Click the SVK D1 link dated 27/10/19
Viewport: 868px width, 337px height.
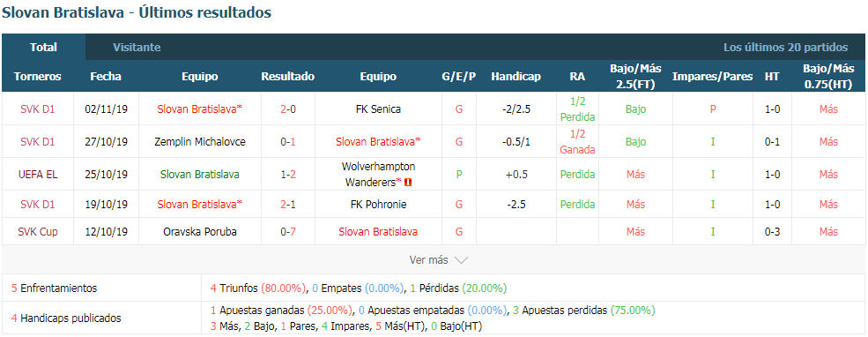(x=38, y=142)
